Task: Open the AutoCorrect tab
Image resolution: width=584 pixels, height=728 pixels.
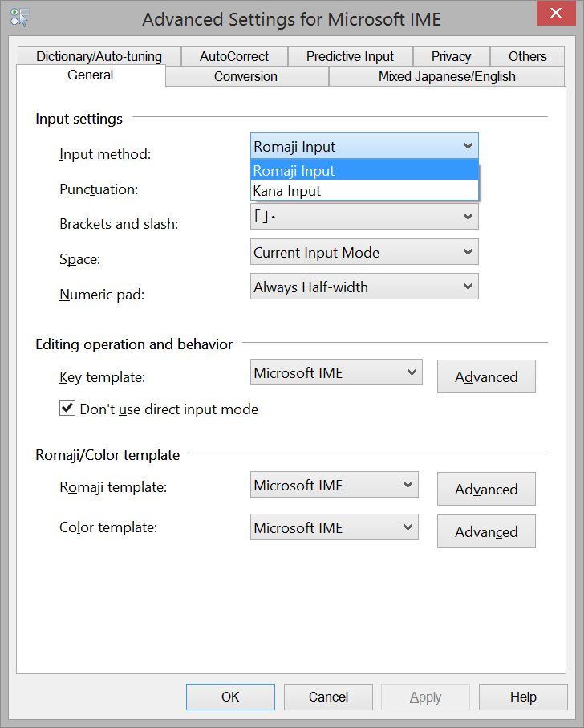Action: (234, 56)
